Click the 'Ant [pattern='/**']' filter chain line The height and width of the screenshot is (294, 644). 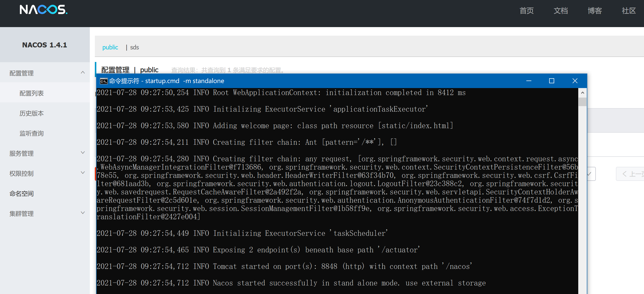coord(247,142)
